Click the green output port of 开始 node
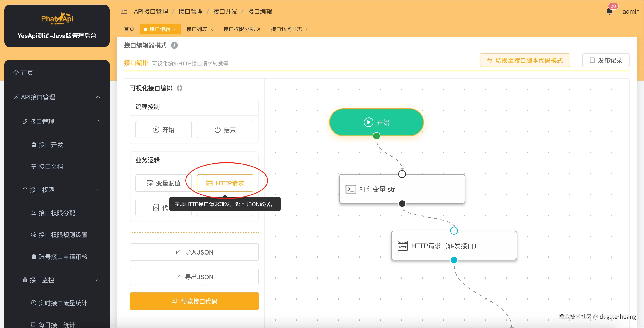The width and height of the screenshot is (644, 328). (x=376, y=136)
